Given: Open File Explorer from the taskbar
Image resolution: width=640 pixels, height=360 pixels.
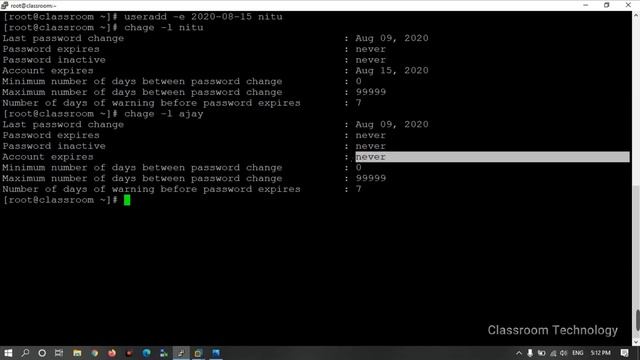Looking at the screenshot, I should [77, 353].
